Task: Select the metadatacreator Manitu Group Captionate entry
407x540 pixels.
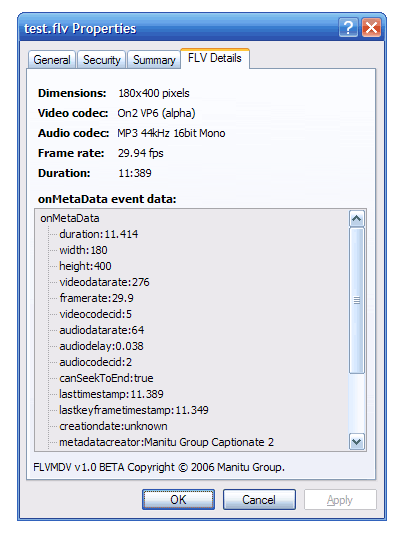Action: point(166,442)
